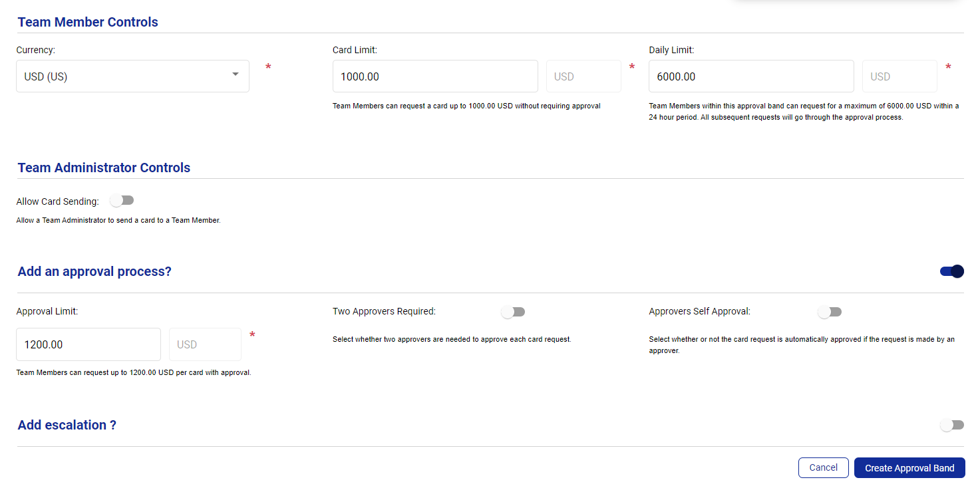Turn on the Add escalation switch
This screenshot has height=498, width=980.
point(952,425)
